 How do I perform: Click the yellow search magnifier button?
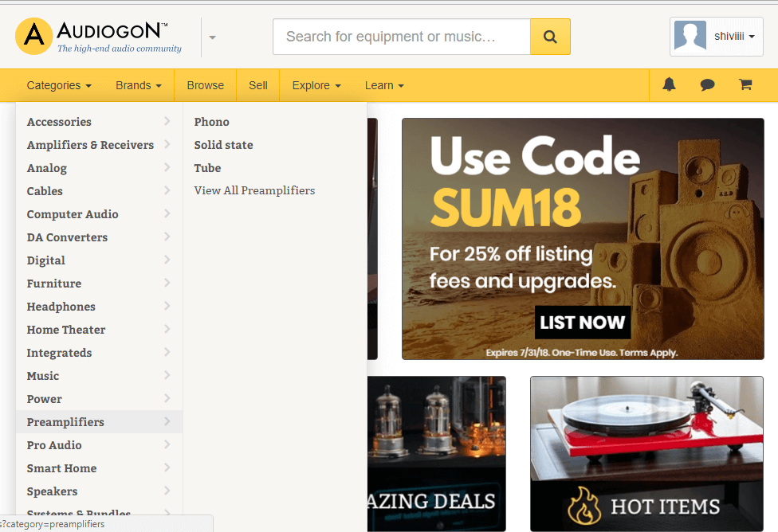[x=550, y=36]
